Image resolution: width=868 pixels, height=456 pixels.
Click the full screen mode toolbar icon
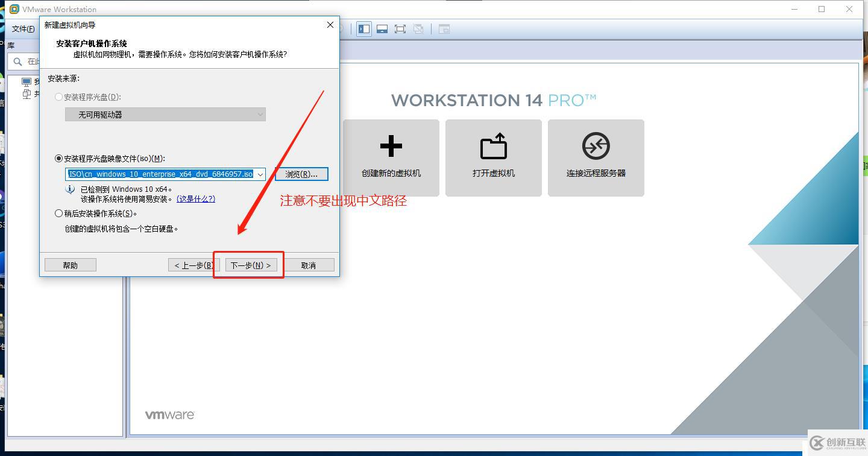pyautogui.click(x=400, y=28)
